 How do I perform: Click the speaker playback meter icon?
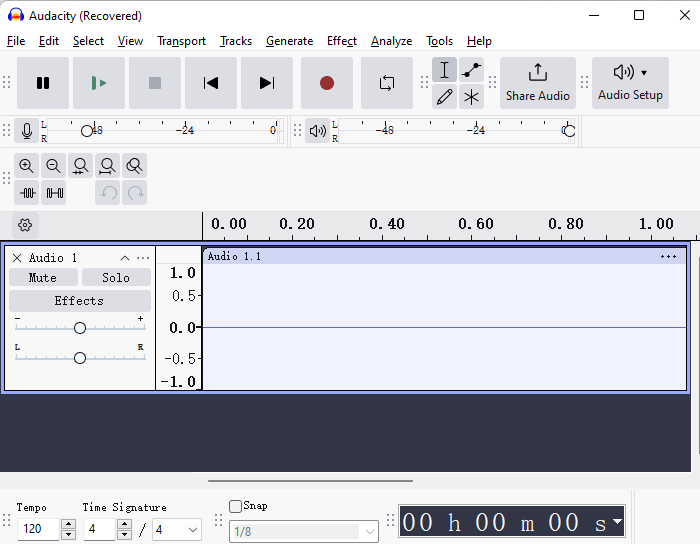317,131
